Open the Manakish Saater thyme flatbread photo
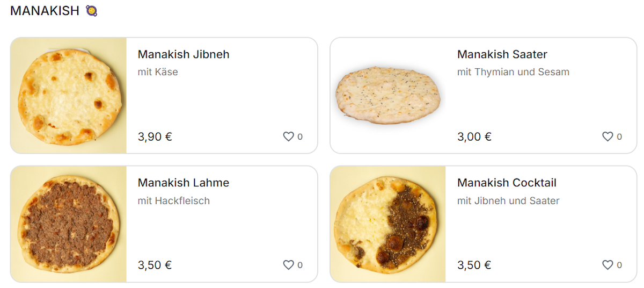644x288 pixels. (x=388, y=96)
